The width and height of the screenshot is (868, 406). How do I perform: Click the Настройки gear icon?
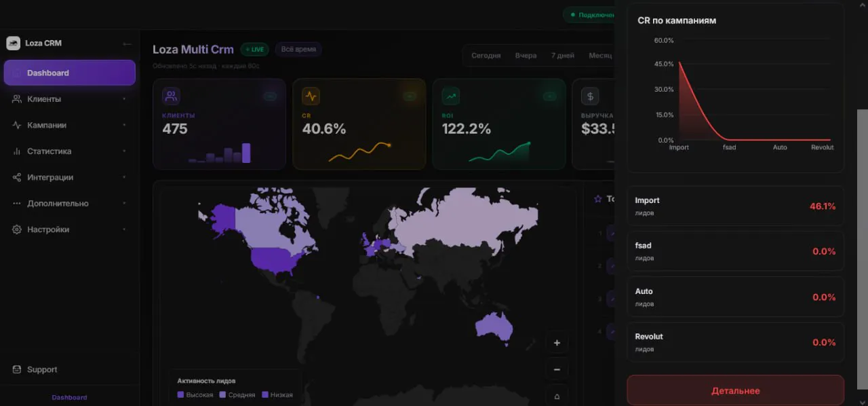pos(17,229)
